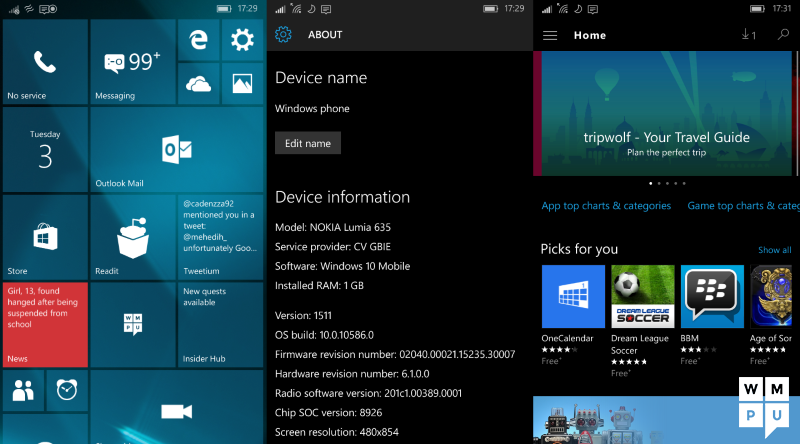
Task: Open the Store tile on Start screen
Action: pos(45,237)
